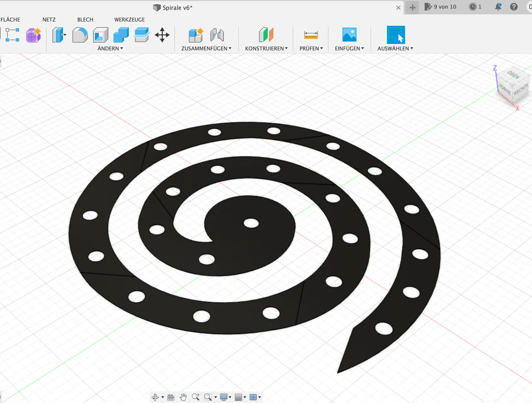Click the Viewports layout icon

pos(253,397)
